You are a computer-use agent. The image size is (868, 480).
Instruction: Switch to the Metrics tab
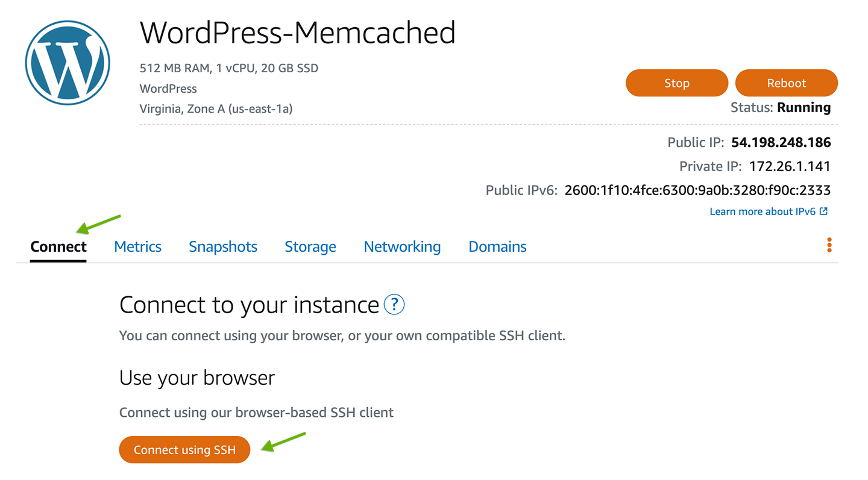pos(138,247)
